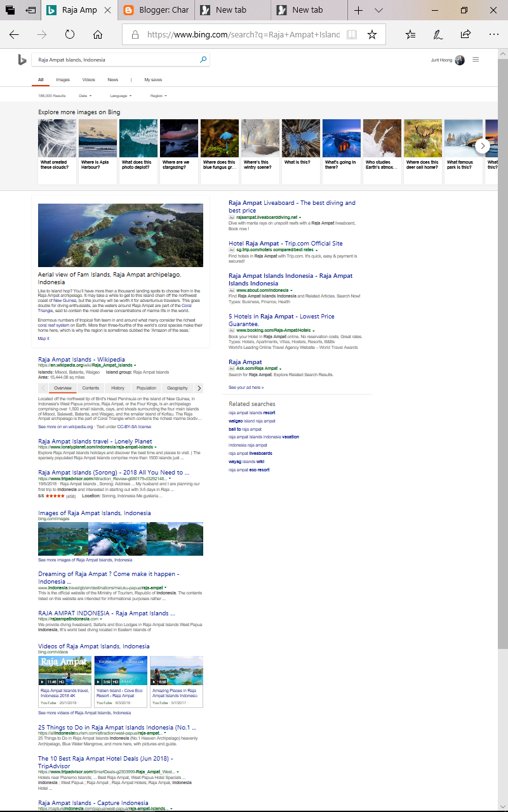Open 'What created these clouds?' image card
The image size is (508, 812).
(57, 152)
